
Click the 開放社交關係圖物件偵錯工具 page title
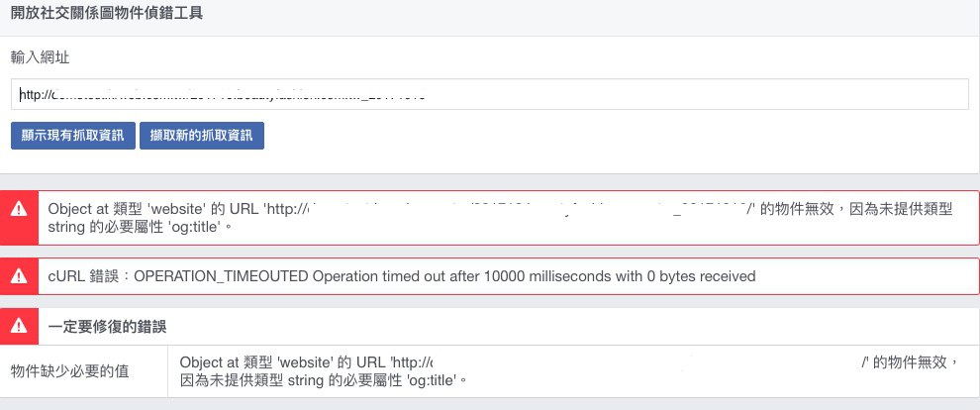tap(108, 15)
